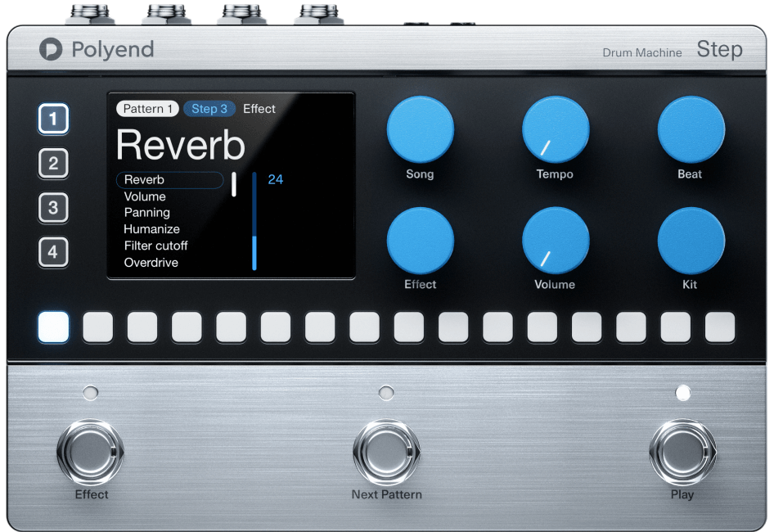Image resolution: width=774 pixels, height=532 pixels.
Task: Select track button 2
Action: pyautogui.click(x=53, y=164)
